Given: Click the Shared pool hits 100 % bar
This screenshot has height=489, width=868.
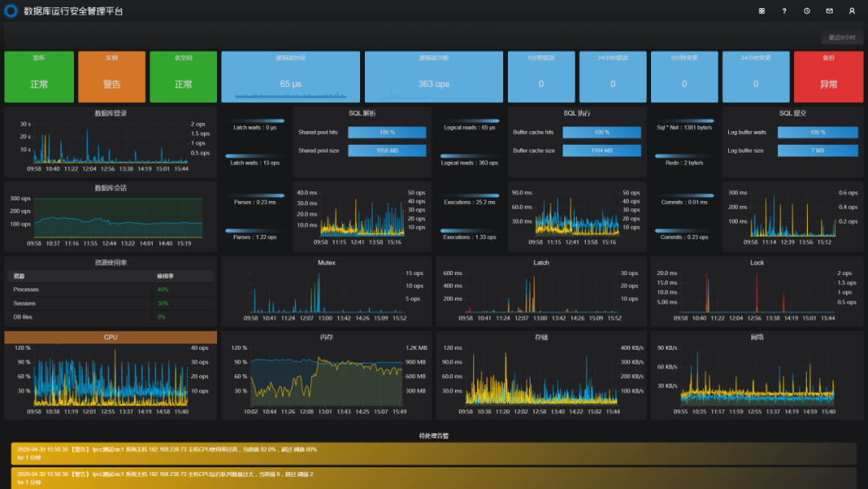Looking at the screenshot, I should 387,133.
